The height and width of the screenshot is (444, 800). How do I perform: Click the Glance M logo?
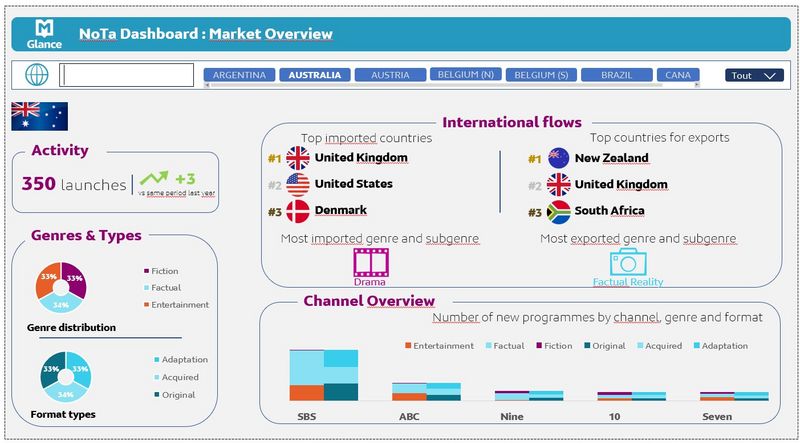coord(44,34)
